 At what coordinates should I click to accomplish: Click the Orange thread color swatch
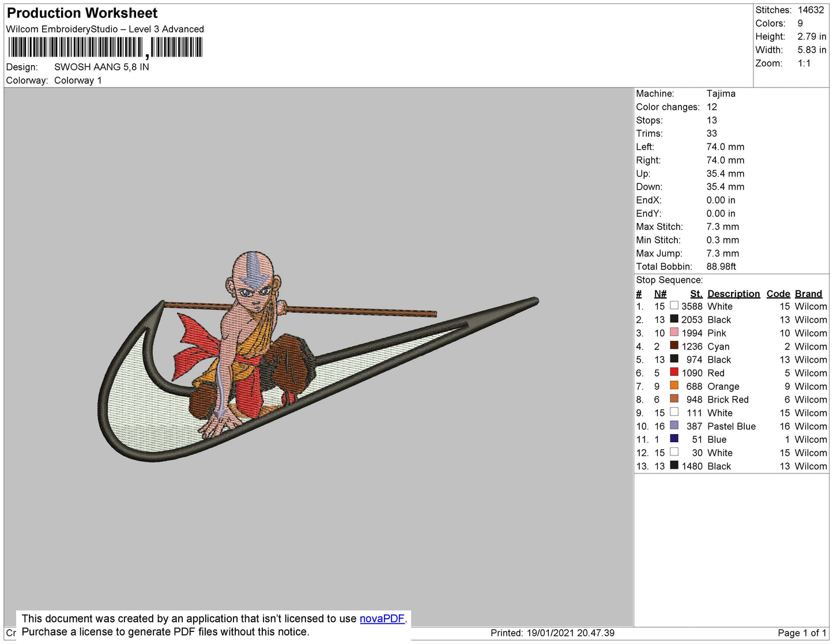[674, 385]
